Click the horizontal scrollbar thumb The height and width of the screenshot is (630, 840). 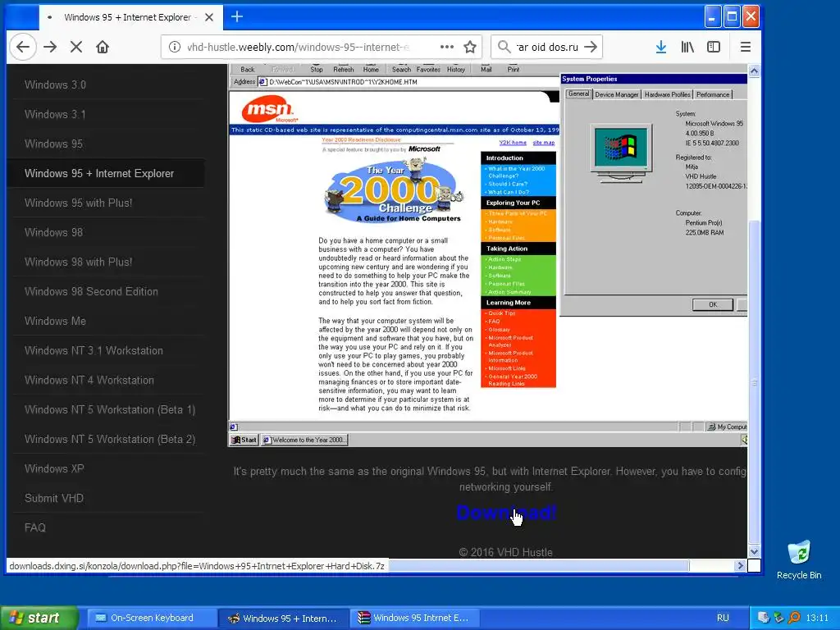tap(538, 565)
